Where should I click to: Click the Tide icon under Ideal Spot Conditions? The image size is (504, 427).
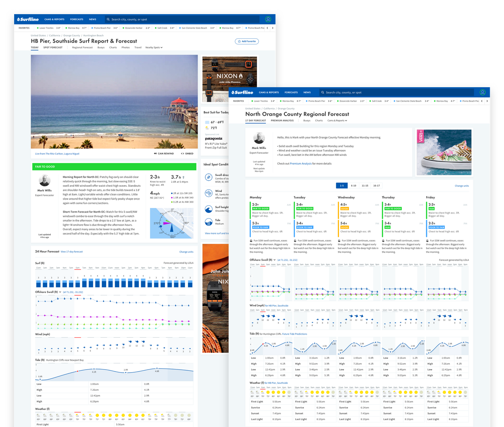point(209,222)
